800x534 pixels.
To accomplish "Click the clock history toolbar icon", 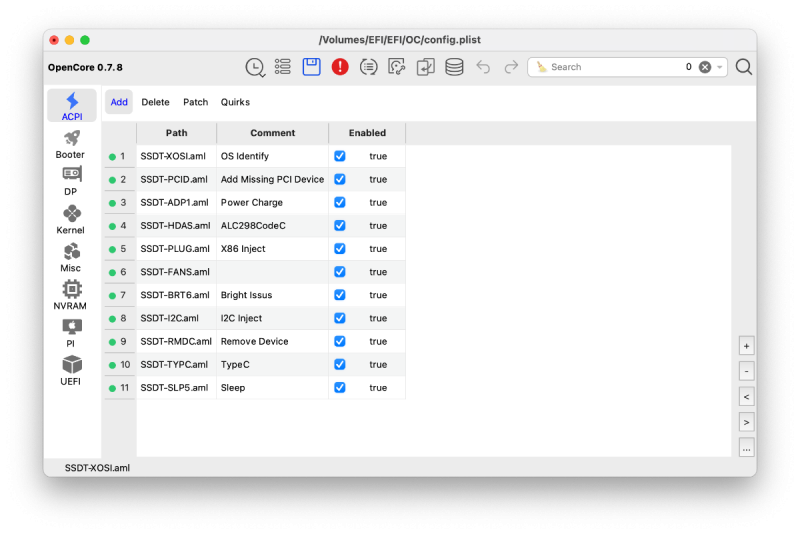I will [x=255, y=67].
